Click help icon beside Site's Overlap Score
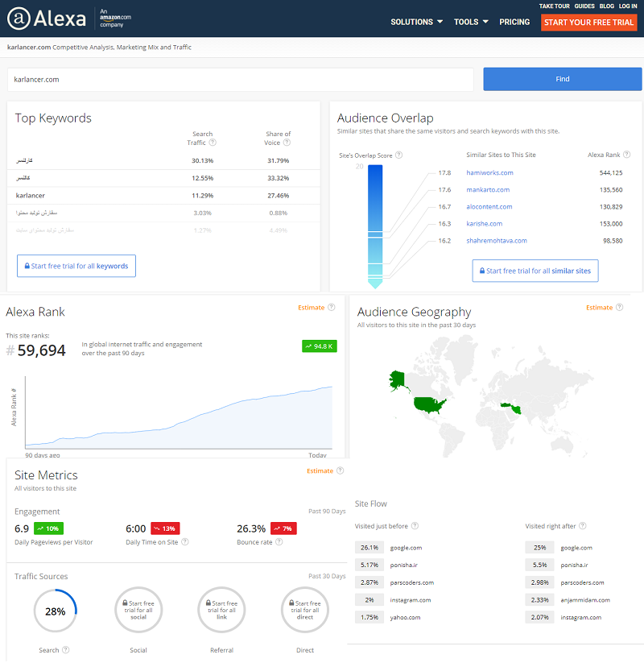Screen dimensions: 644x667 tap(398, 155)
